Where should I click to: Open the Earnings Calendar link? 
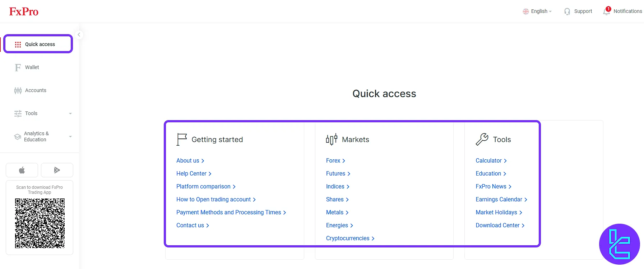tap(501, 200)
